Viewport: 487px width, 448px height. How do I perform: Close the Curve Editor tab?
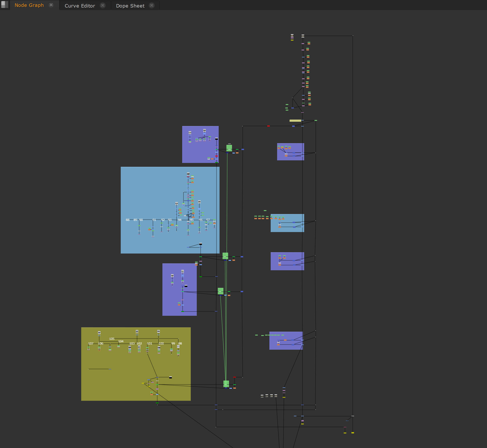[103, 5]
